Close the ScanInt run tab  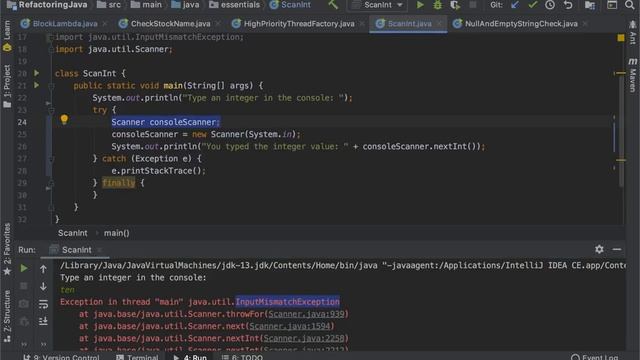(100, 249)
